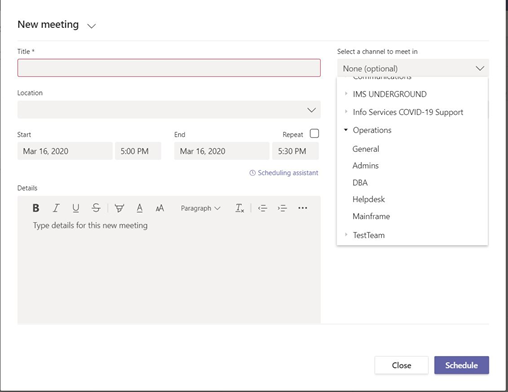
Task: Expand the Info Services COVID-19 Support team
Action: pos(346,112)
